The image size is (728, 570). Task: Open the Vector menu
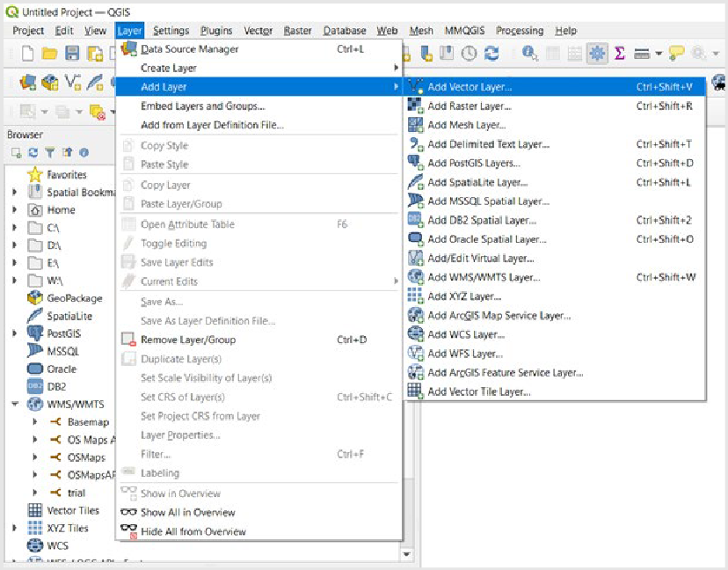258,31
